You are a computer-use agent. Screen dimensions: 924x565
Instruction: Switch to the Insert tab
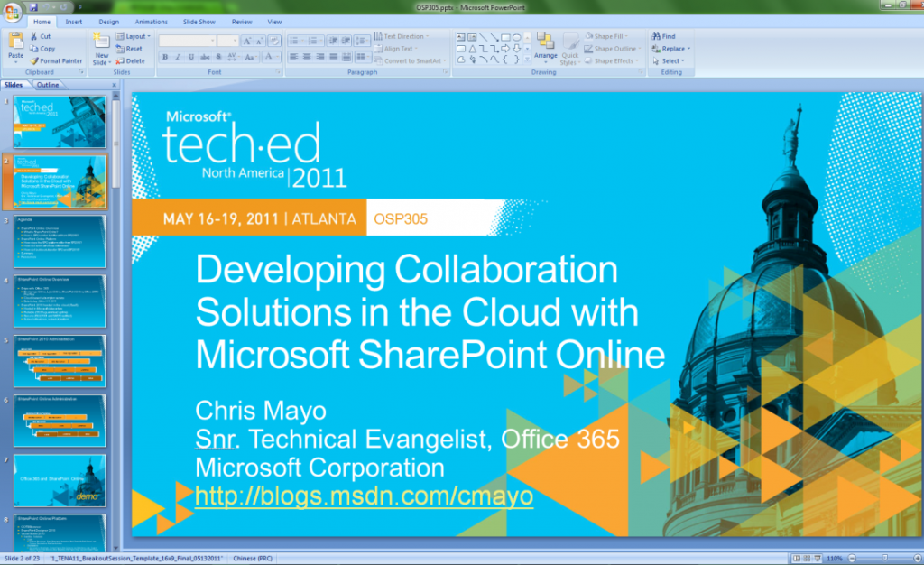click(74, 22)
